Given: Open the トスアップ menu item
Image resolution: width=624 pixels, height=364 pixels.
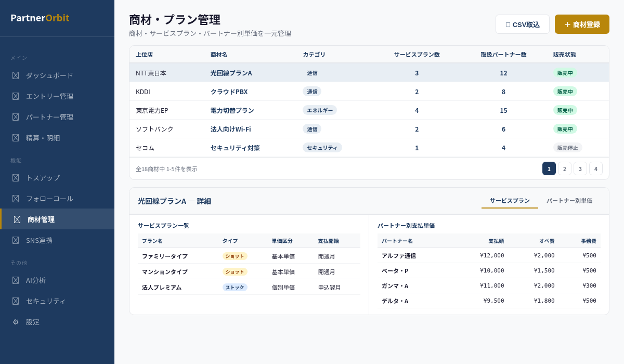Looking at the screenshot, I should pos(43,178).
